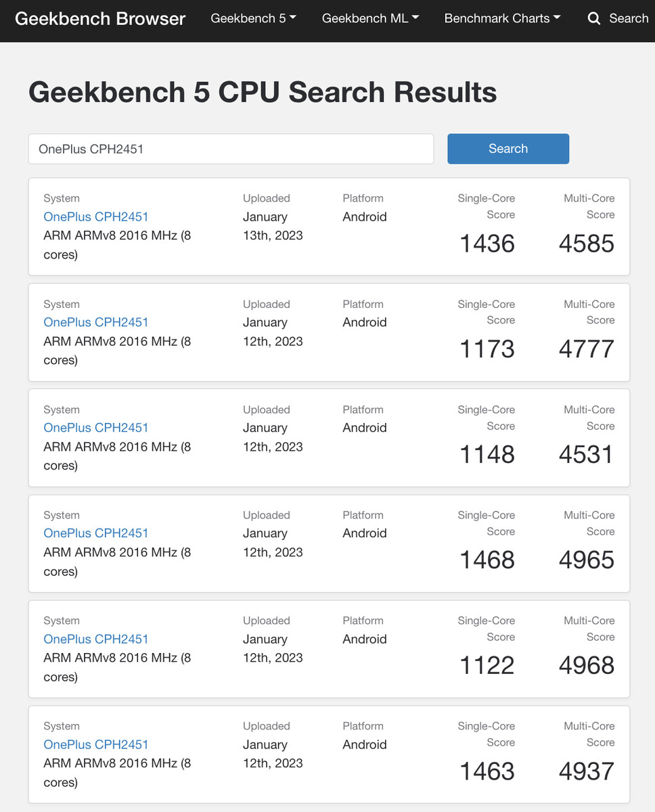Screen dimensions: 655x812
Task: Open the OnePlus CPH2451 result scoring 1468
Action: 95,533
